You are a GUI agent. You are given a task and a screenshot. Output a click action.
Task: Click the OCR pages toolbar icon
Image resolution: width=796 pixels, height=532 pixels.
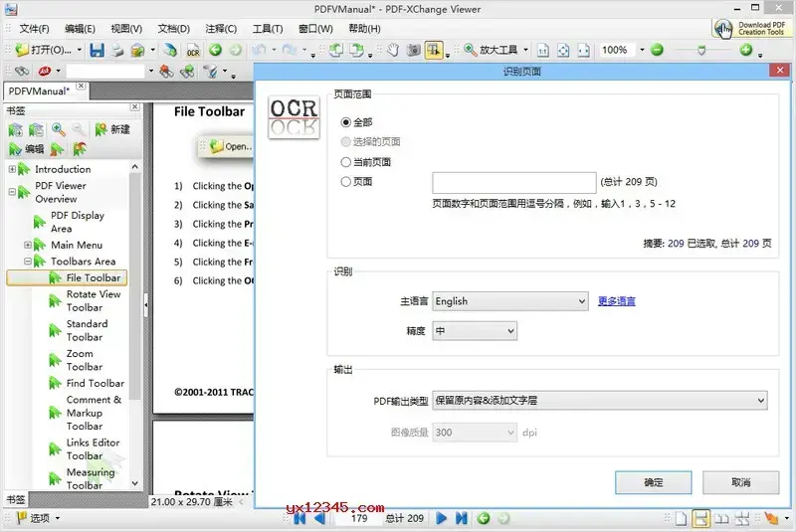point(193,50)
